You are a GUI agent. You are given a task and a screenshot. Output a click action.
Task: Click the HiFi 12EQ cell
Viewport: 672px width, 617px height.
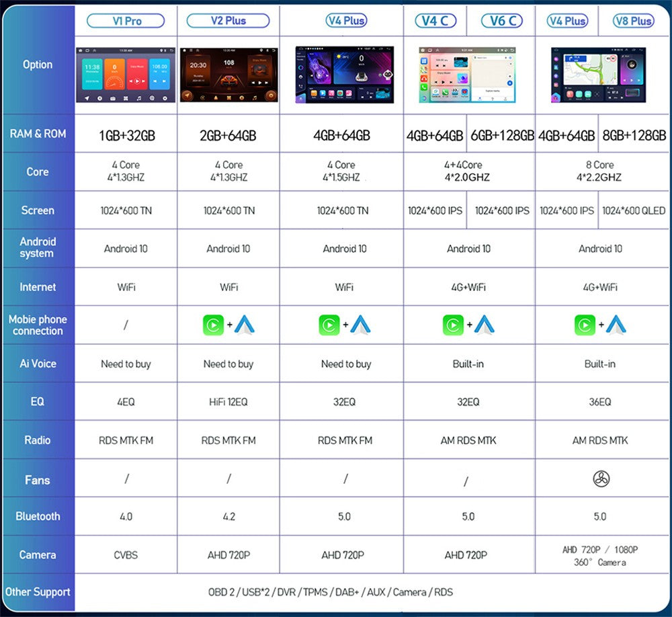228,402
